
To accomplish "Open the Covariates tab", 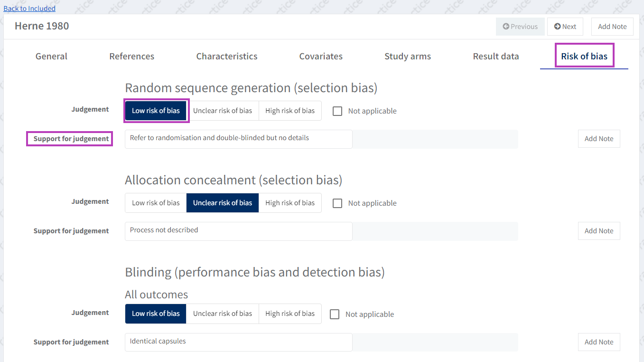I will click(x=321, y=56).
